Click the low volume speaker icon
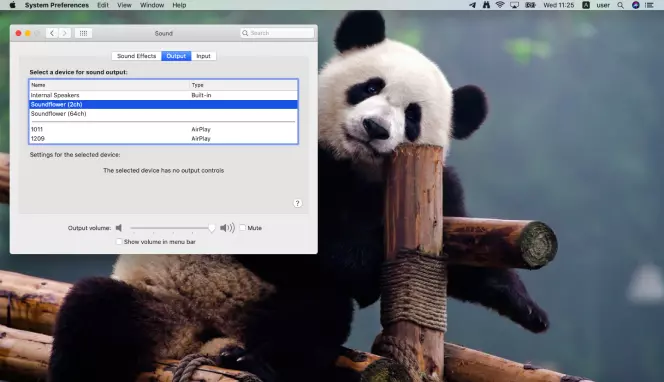This screenshot has width=664, height=382. [119, 228]
